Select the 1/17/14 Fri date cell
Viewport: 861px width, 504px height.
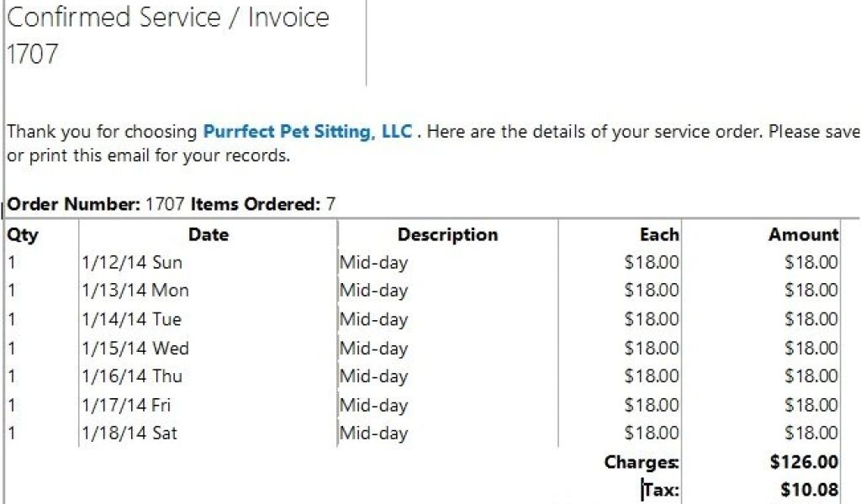(126, 405)
